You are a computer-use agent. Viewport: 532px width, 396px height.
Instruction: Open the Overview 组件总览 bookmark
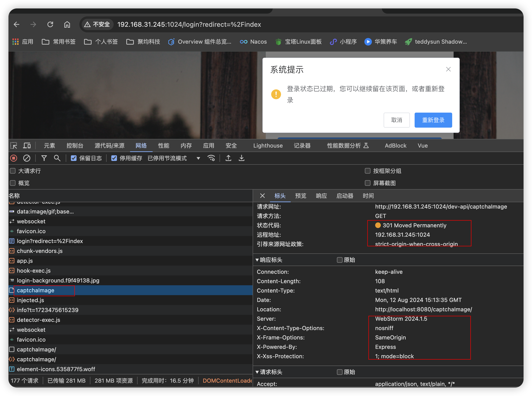pyautogui.click(x=200, y=42)
